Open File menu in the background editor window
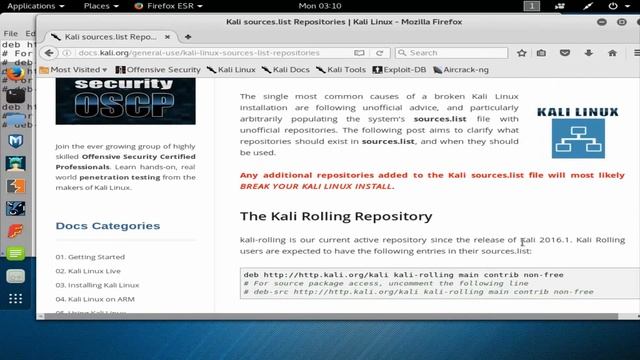 point(11,33)
